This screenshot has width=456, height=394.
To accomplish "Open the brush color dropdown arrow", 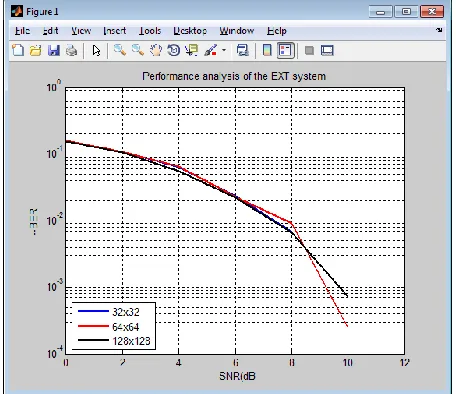I will [224, 50].
